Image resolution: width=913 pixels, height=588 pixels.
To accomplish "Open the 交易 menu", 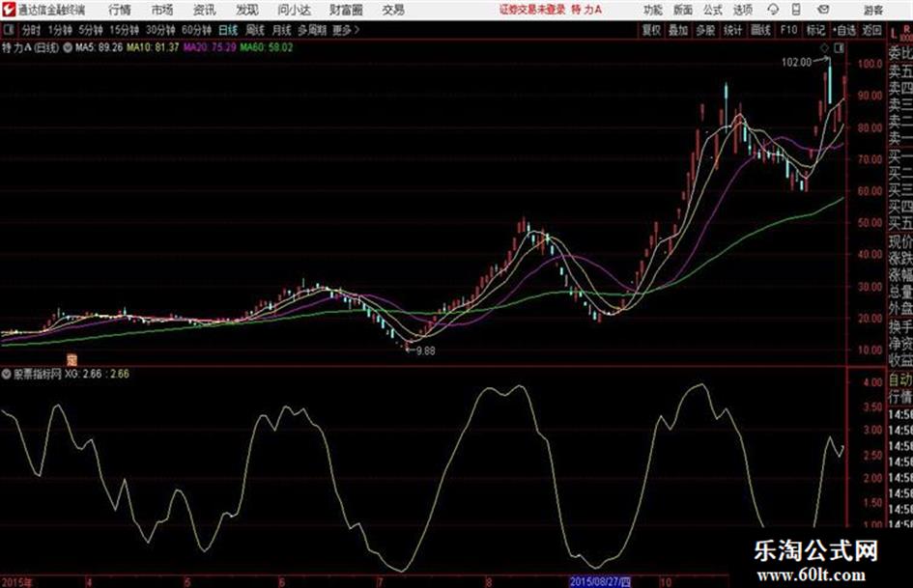I will pos(393,10).
